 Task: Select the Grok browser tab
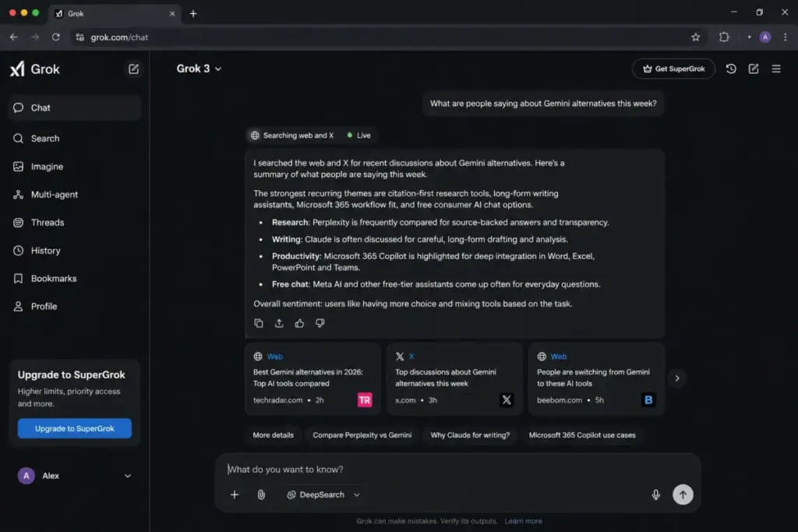click(x=115, y=14)
